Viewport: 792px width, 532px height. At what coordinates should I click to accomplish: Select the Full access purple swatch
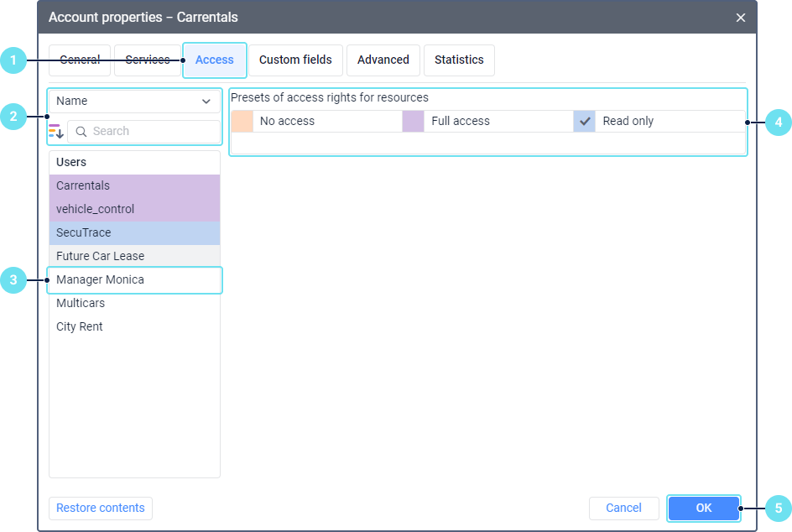pyautogui.click(x=413, y=121)
